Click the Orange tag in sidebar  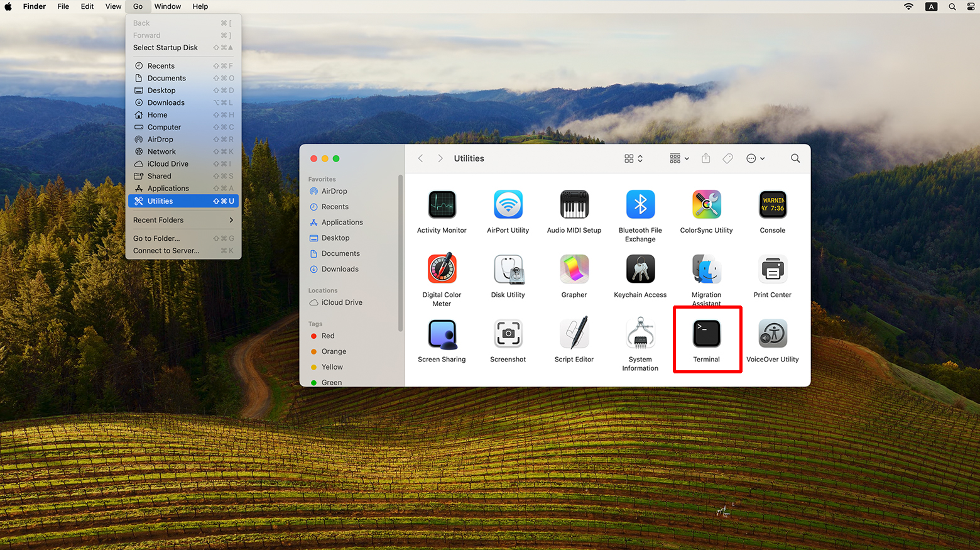[334, 351]
